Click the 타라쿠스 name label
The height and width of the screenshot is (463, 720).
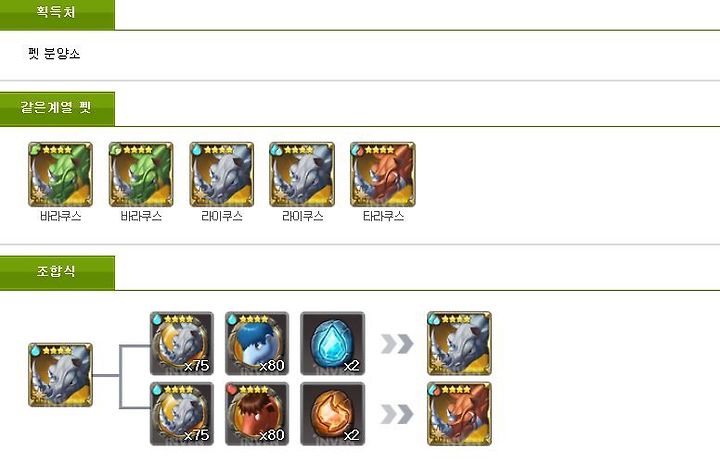(383, 216)
